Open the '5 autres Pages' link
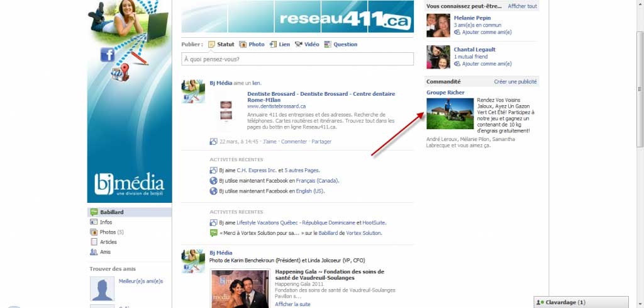This screenshot has height=308, width=644. click(x=302, y=170)
